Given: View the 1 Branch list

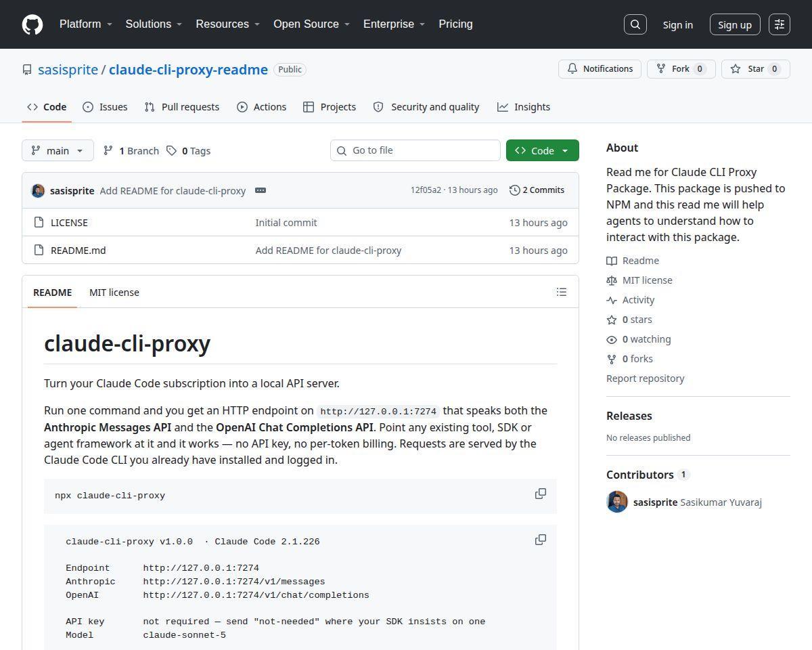Looking at the screenshot, I should pos(131,150).
